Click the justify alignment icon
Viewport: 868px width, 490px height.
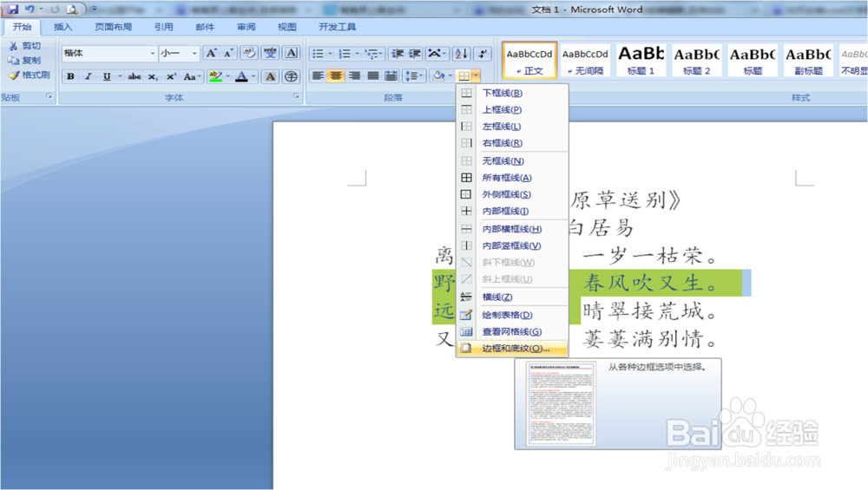(x=373, y=75)
